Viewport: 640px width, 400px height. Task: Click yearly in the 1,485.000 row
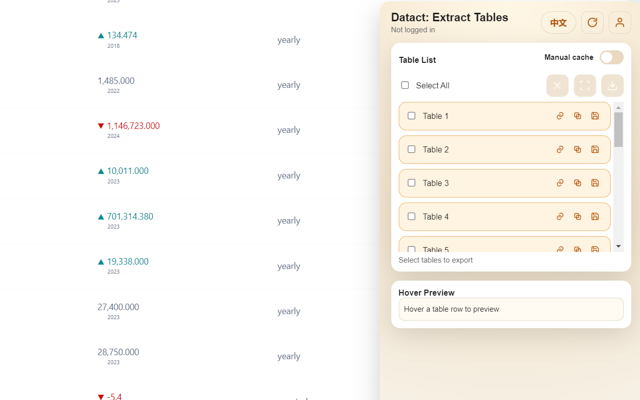tap(289, 85)
